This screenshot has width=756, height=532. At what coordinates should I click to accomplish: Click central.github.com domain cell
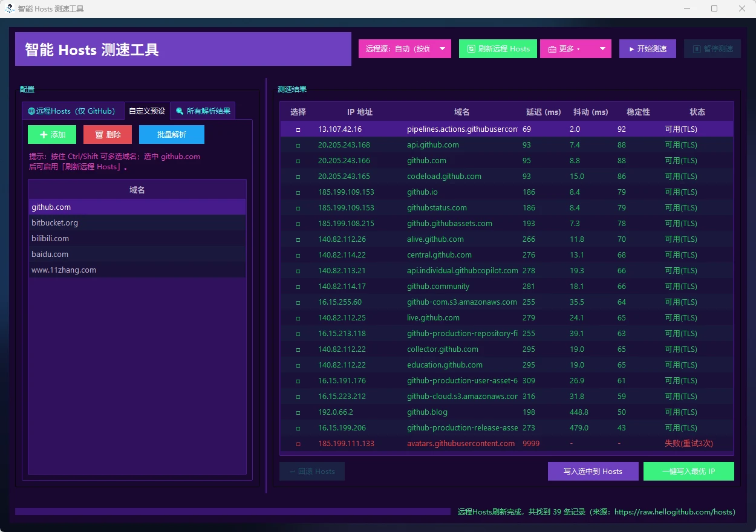pyautogui.click(x=439, y=255)
